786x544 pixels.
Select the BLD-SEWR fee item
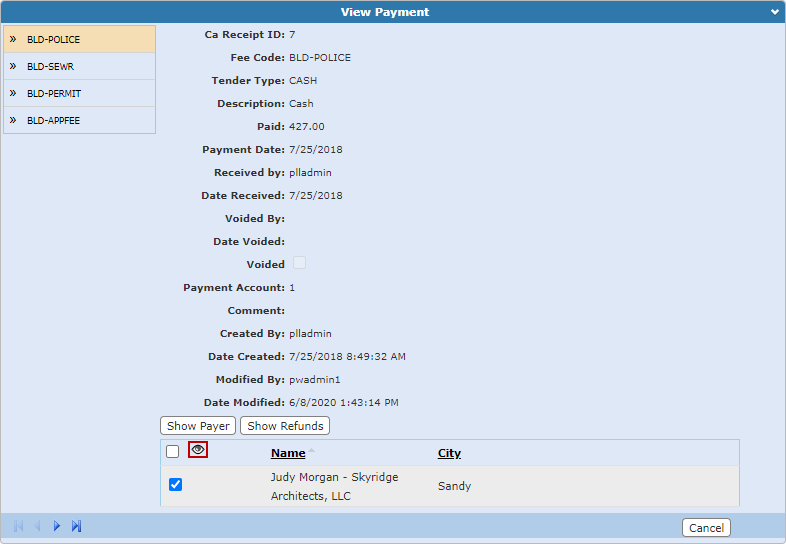[80, 66]
